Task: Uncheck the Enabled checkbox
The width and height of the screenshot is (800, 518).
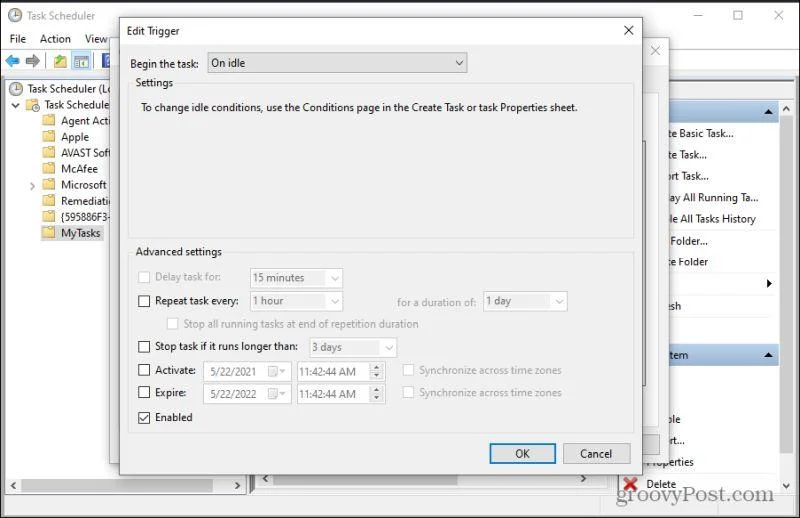Action: pyautogui.click(x=144, y=417)
